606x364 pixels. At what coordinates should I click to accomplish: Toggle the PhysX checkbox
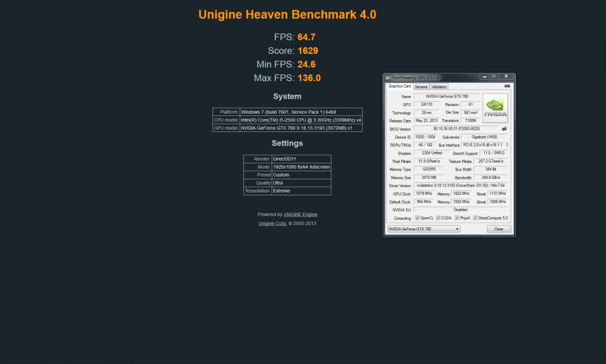[456, 218]
